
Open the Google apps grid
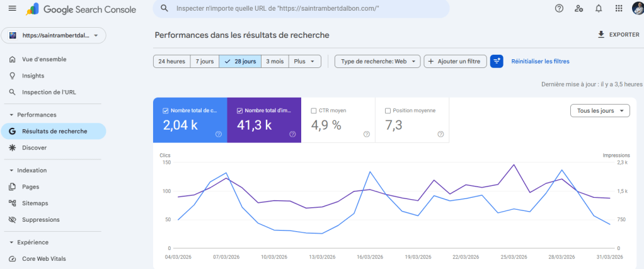(x=618, y=8)
